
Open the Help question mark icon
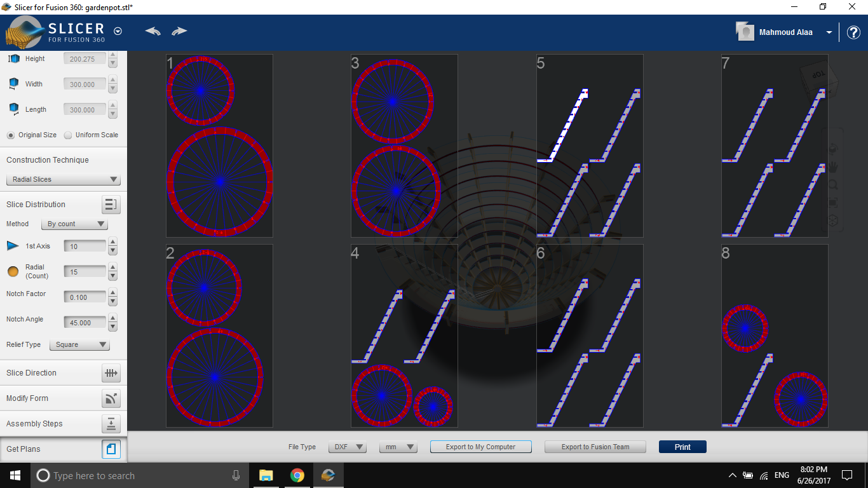click(853, 32)
